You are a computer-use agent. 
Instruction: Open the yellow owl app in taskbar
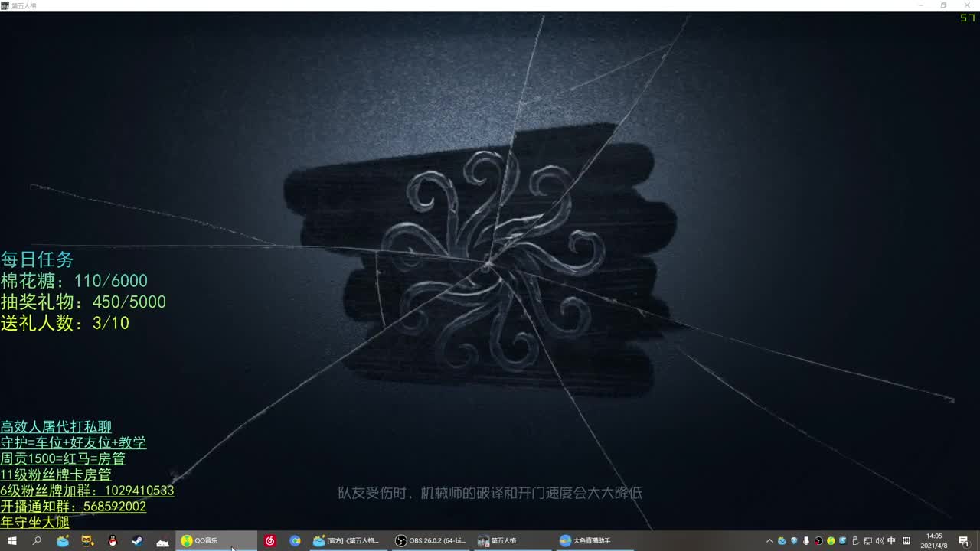[87, 541]
